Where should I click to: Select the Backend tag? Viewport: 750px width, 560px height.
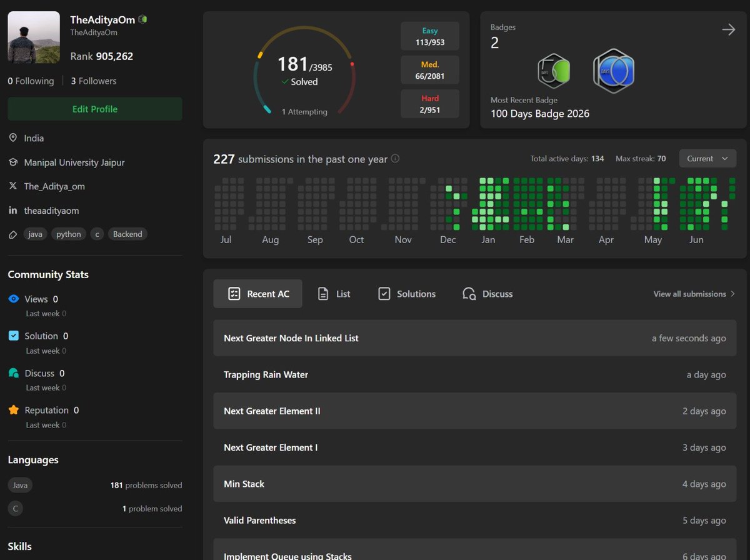pos(127,234)
